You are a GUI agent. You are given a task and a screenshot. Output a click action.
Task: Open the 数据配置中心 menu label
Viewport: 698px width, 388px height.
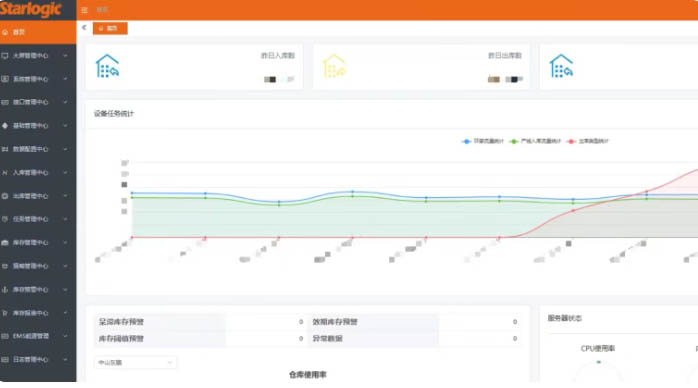pyautogui.click(x=30, y=149)
